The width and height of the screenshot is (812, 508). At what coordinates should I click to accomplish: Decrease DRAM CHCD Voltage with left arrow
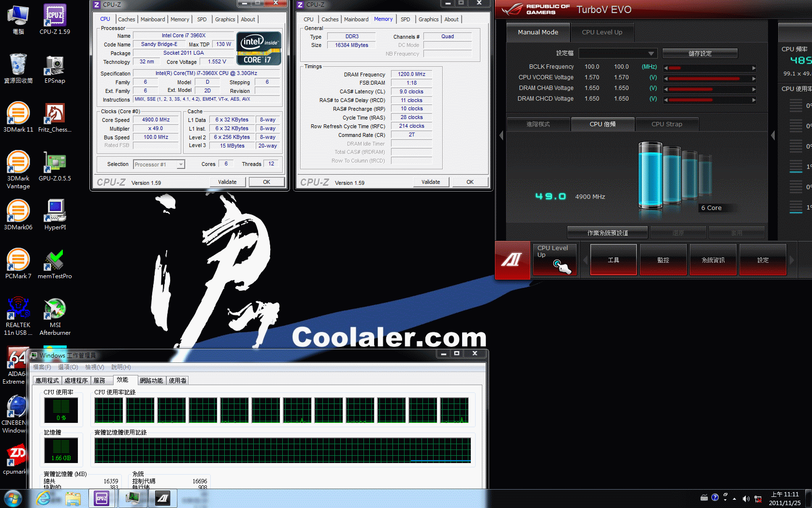[x=666, y=100]
